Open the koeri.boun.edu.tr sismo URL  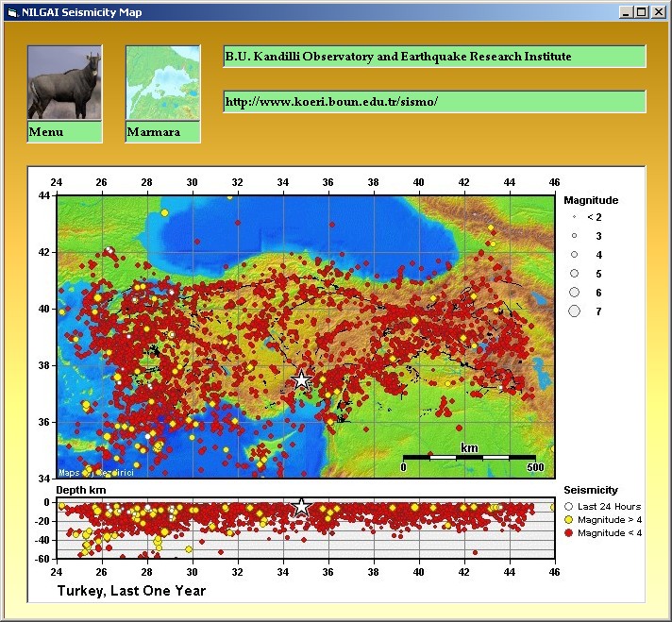click(x=434, y=101)
